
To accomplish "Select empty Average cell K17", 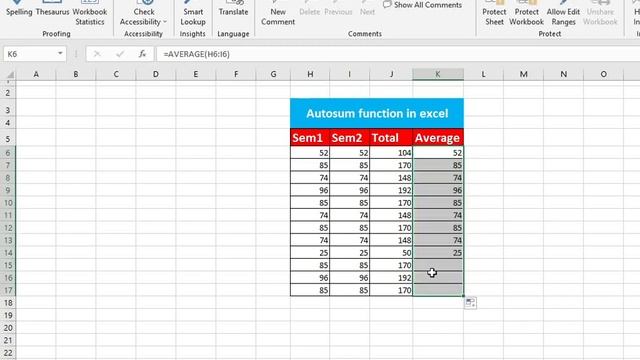I will pos(438,290).
